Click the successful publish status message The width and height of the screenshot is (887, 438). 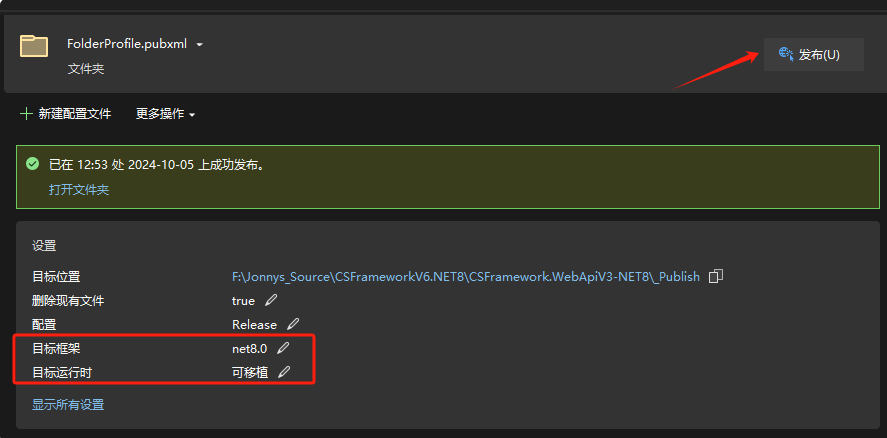click(157, 164)
